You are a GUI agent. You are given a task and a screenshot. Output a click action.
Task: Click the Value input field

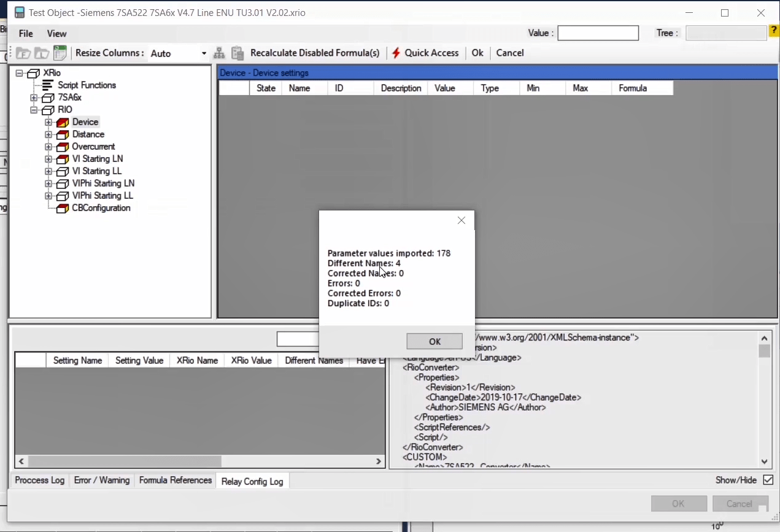(x=598, y=33)
